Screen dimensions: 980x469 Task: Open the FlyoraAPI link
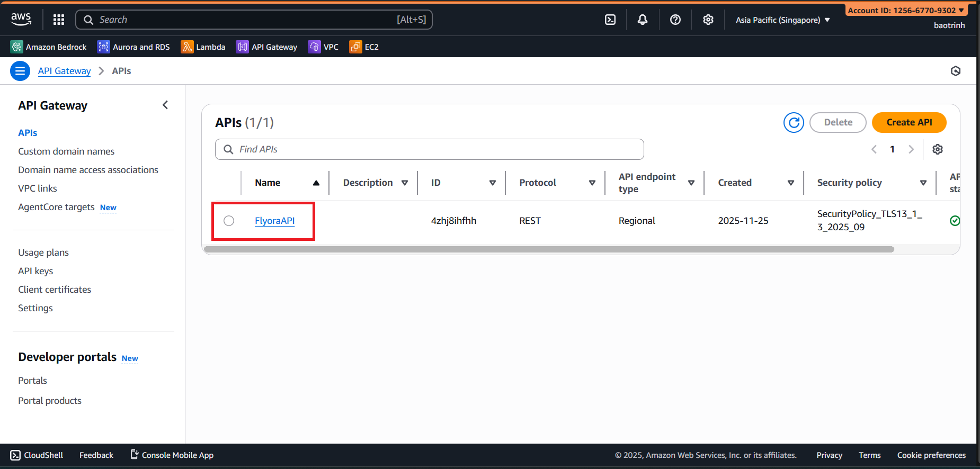point(274,221)
